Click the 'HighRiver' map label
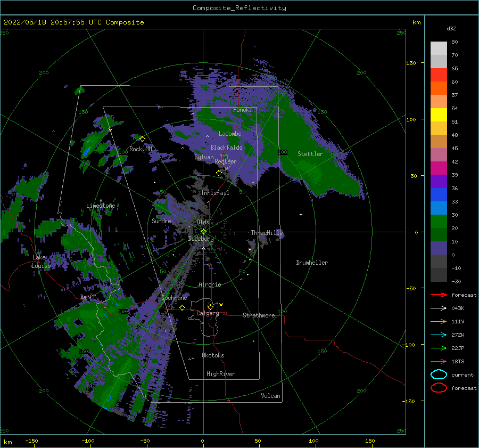Screen dimensions: 479x448 (221, 374)
